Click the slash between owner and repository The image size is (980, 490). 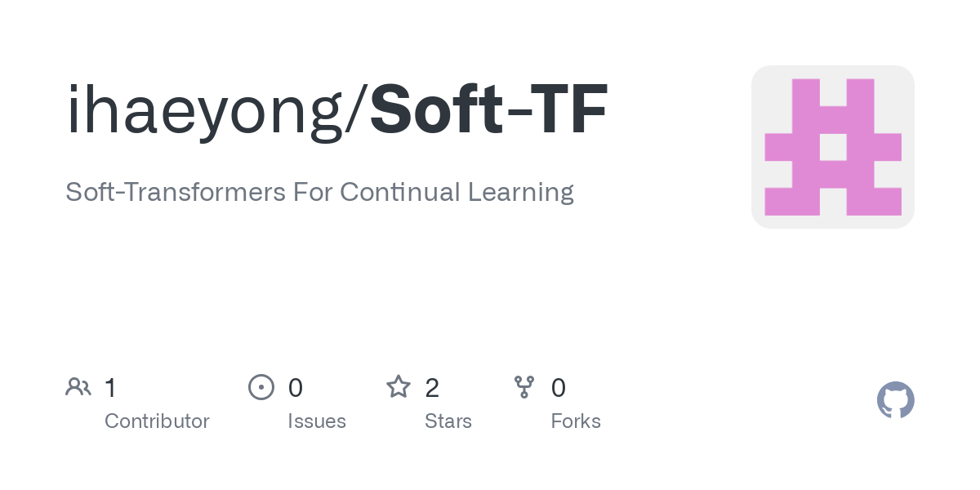click(x=359, y=110)
